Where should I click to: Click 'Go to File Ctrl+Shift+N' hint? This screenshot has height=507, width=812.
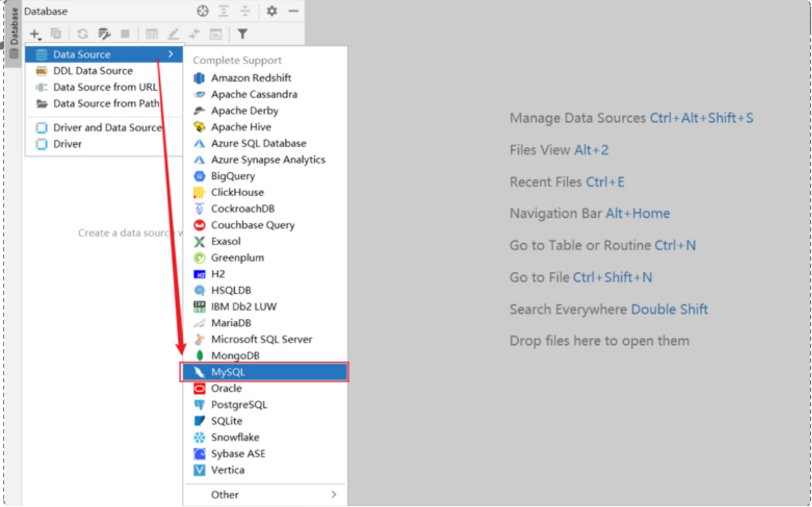[581, 278]
